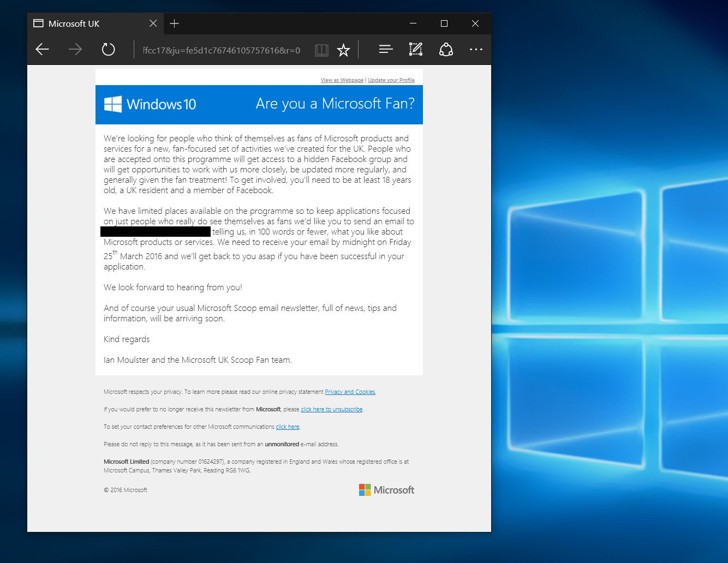Click the Windows 10 logo in banner
Viewport: 728px width, 563px height.
coord(150,104)
